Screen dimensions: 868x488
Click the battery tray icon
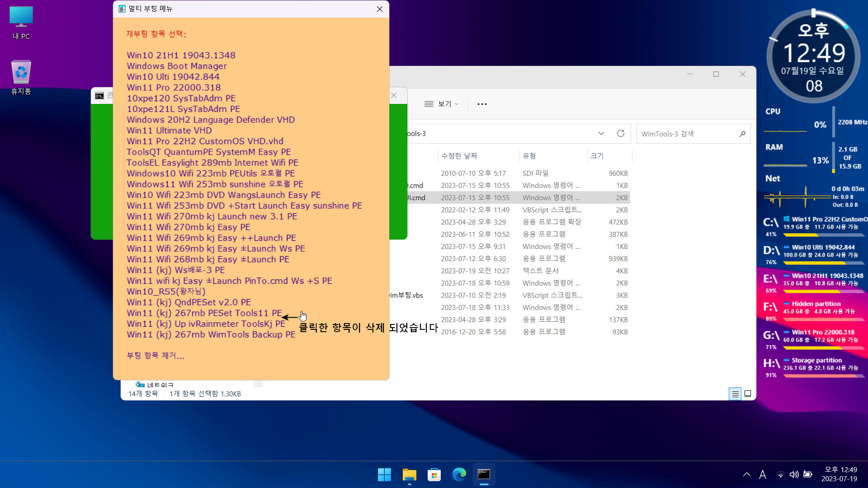tap(808, 474)
